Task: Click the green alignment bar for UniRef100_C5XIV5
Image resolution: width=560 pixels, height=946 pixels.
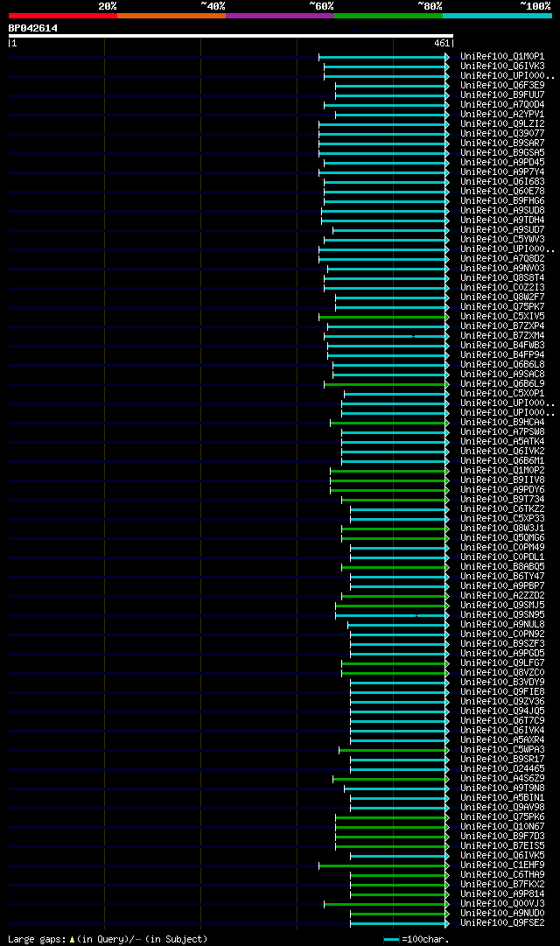Action: (x=384, y=317)
